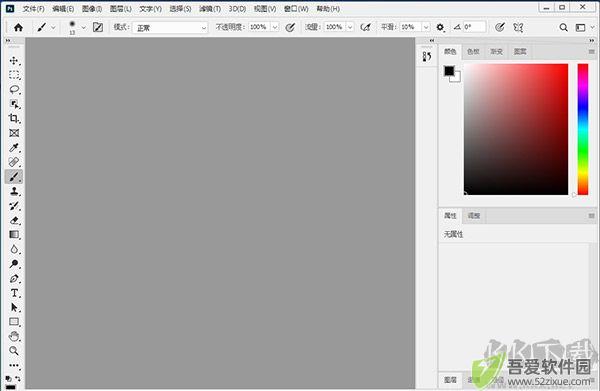This screenshot has height=391, width=600.
Task: Toggle pressure for opacity button
Action: [x=290, y=27]
